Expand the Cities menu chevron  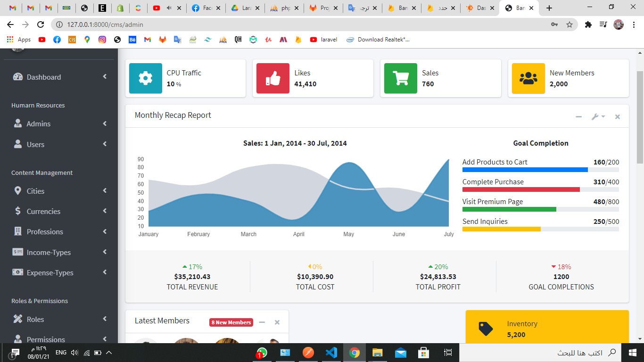click(105, 190)
